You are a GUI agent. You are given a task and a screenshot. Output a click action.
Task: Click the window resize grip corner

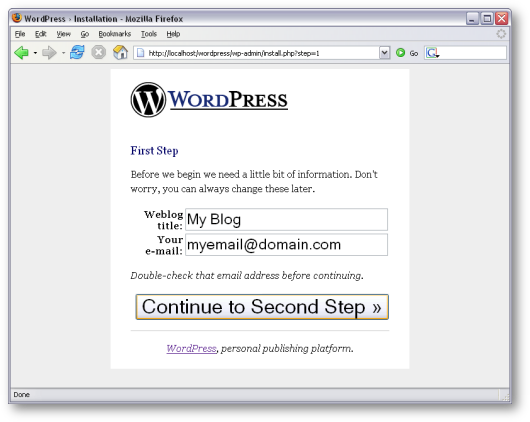pos(506,397)
